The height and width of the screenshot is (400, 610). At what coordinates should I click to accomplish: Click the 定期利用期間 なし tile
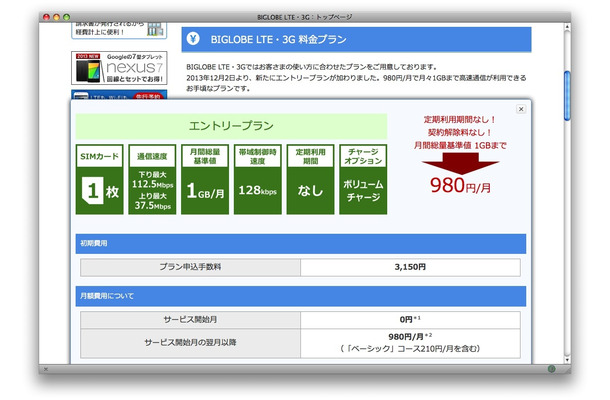310,179
